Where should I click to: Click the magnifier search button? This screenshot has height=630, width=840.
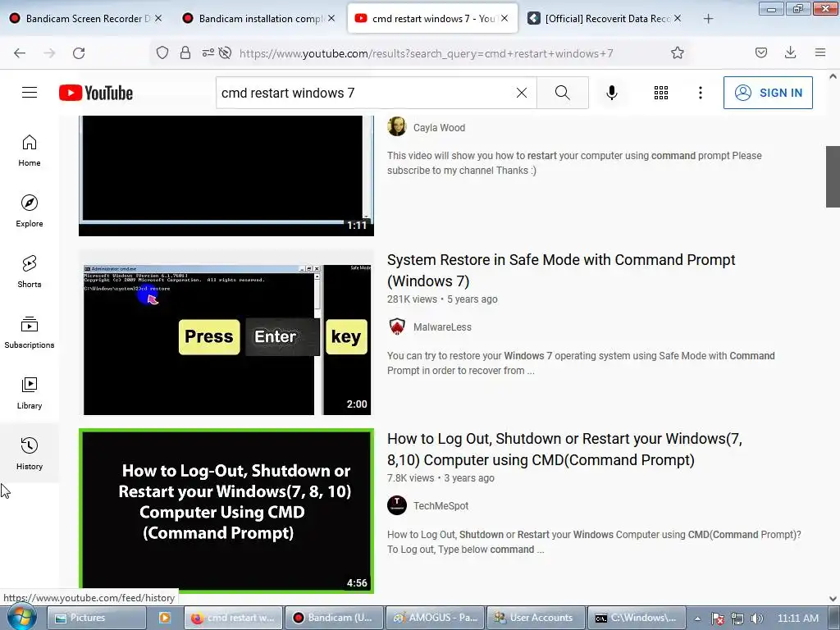563,93
